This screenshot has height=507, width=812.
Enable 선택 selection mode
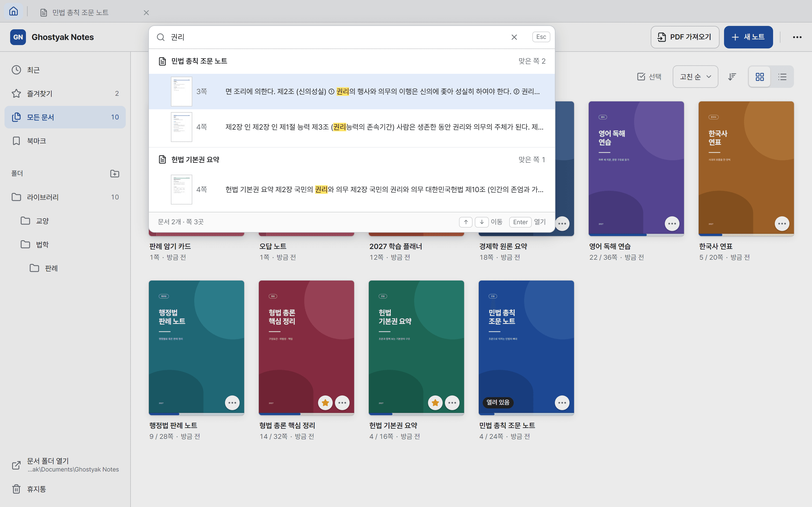(x=649, y=77)
